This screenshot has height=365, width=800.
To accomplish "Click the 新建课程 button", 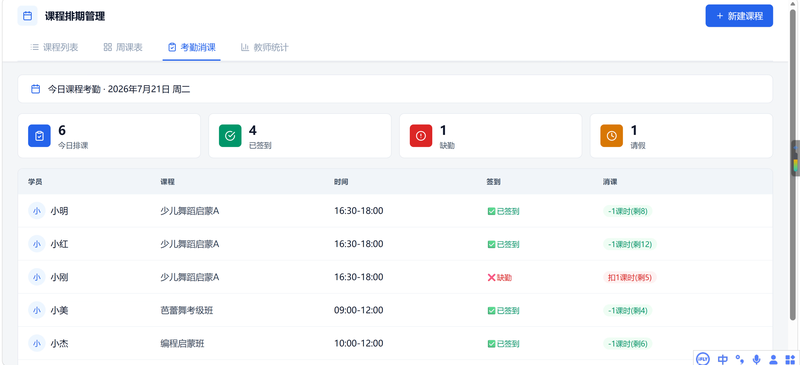I will 739,16.
